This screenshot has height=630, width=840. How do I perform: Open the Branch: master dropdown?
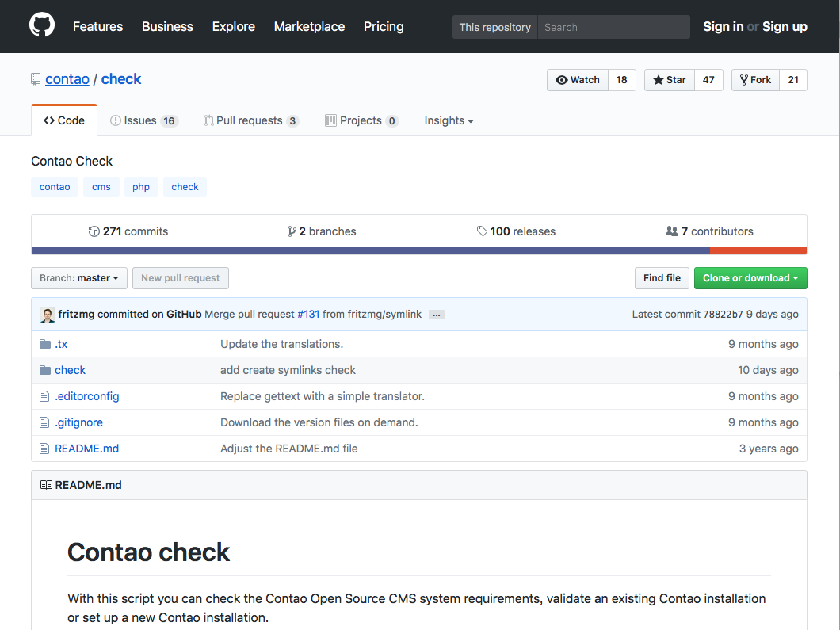point(79,278)
